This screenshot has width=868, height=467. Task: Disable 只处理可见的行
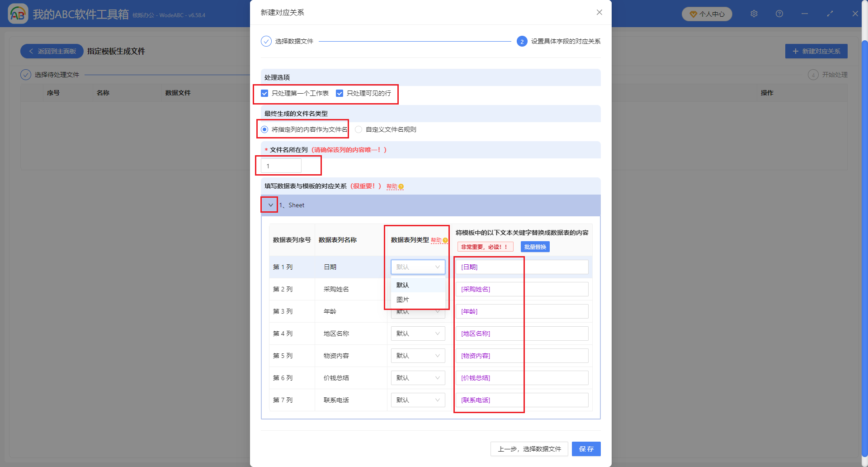coord(340,93)
